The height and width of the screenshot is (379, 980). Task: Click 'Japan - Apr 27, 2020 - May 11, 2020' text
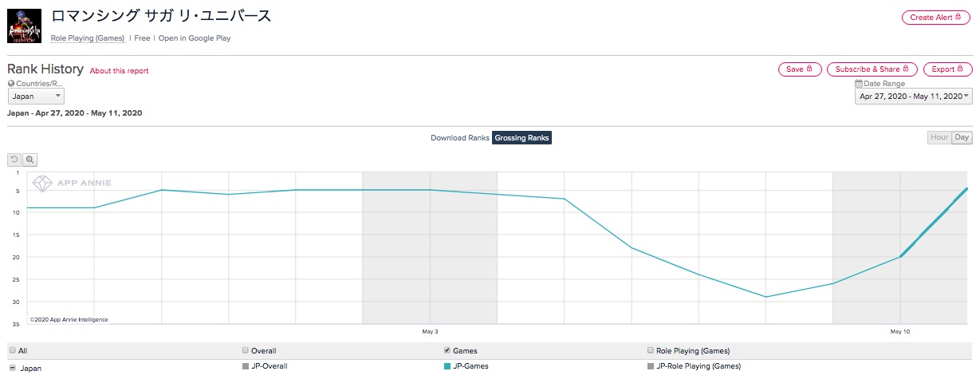point(74,113)
